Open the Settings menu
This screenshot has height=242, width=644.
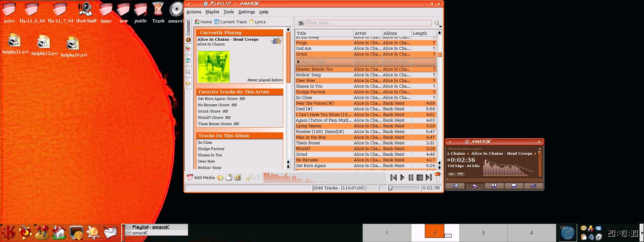point(247,12)
